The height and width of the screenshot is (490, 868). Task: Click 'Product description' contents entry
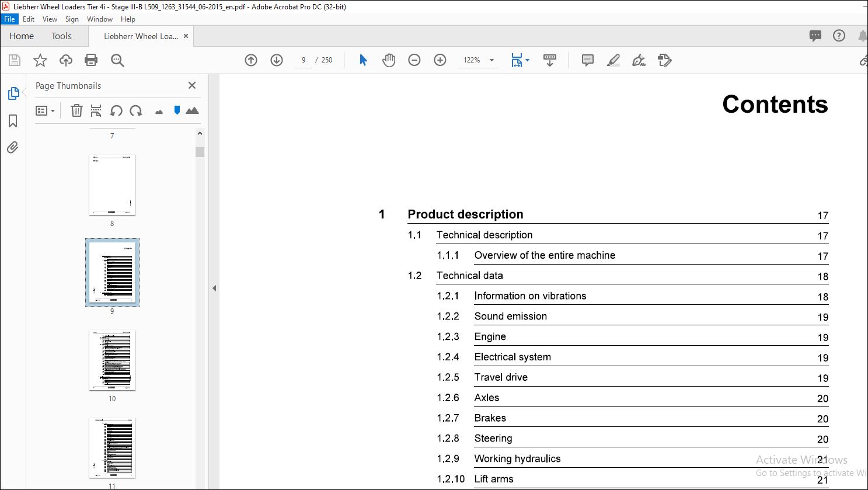(x=465, y=214)
